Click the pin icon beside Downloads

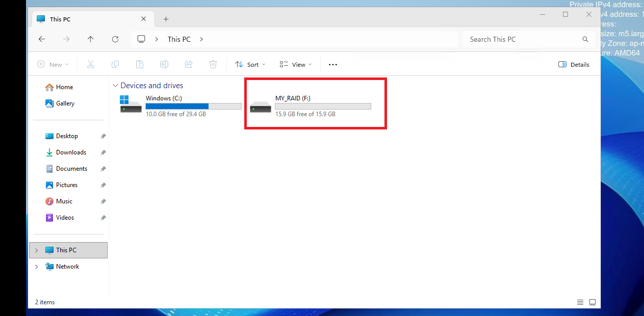pos(103,152)
